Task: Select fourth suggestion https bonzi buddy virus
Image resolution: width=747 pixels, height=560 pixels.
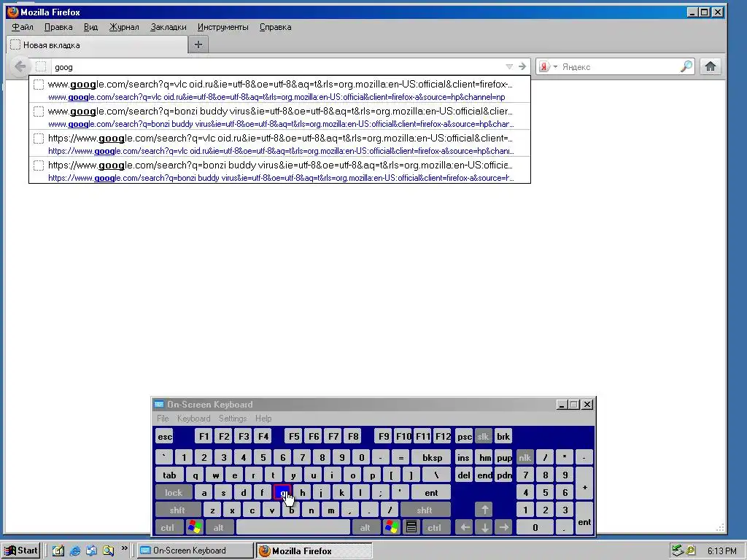Action: 279,171
